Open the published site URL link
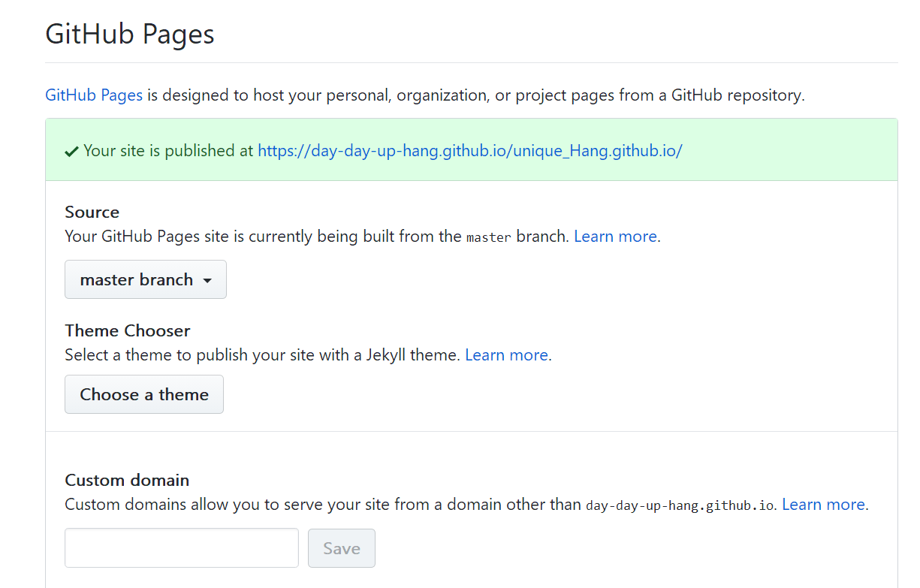920x588 pixels. pos(469,151)
